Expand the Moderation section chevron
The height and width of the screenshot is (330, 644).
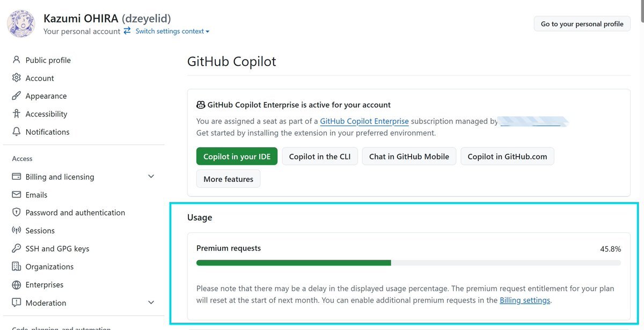coord(151,303)
